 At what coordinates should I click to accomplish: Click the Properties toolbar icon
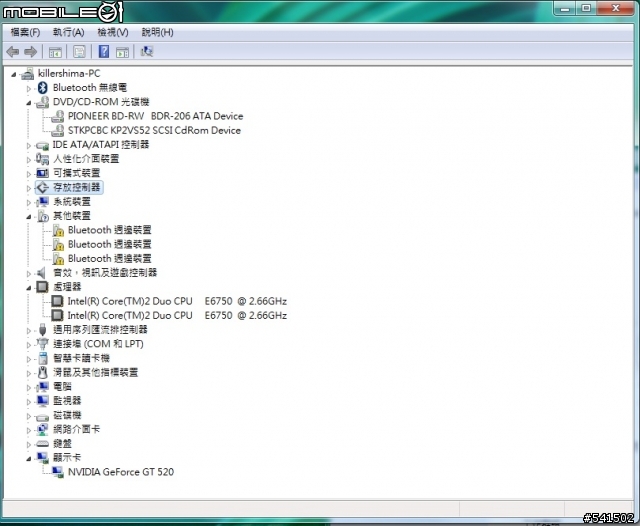coord(79,52)
